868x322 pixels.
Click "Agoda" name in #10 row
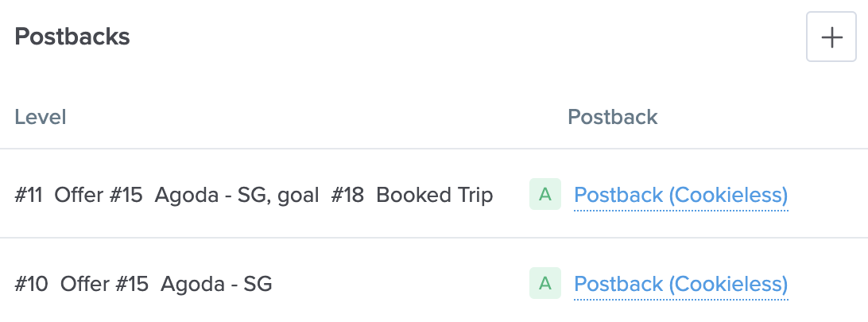pos(188,284)
